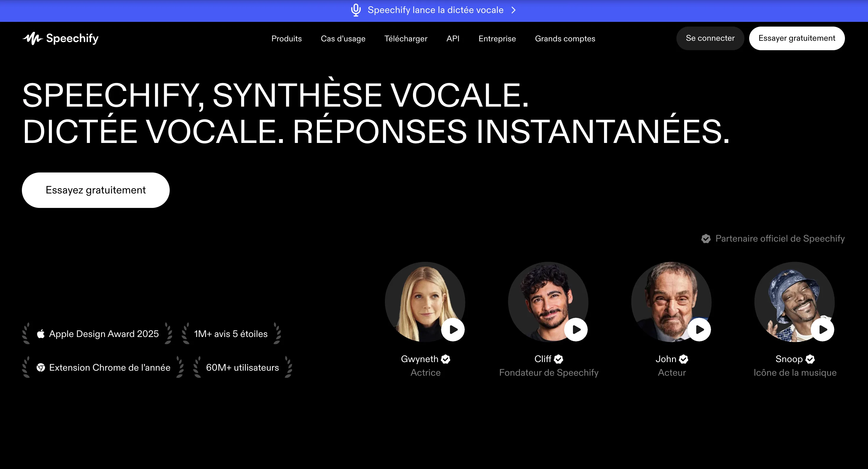Viewport: 868px width, 469px height.
Task: Open the Cas d'usage menu
Action: tap(343, 39)
